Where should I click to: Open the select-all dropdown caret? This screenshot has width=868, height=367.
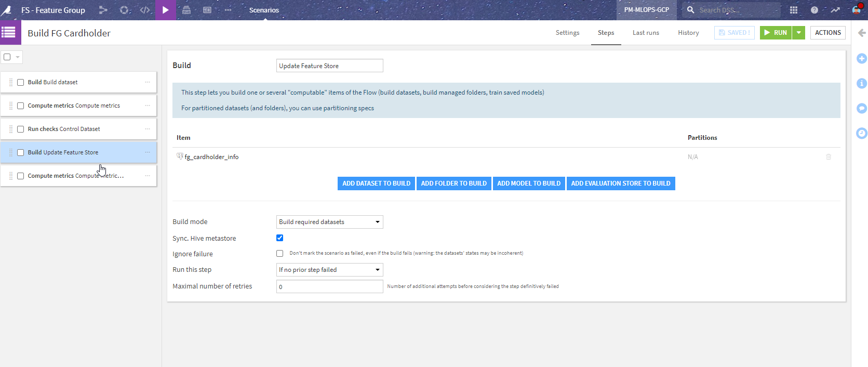click(x=18, y=57)
